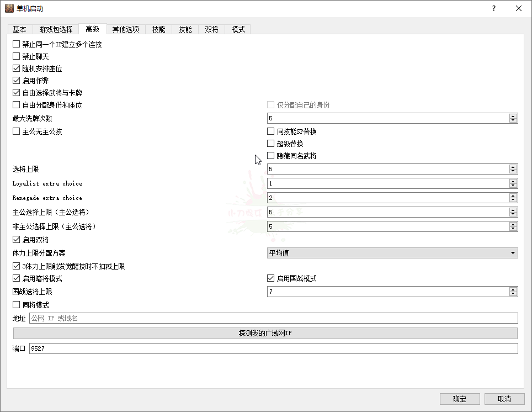Viewport: 532px width, 412px height.
Task: Toggle the 启用国战模式 checkbox
Action: [x=271, y=278]
